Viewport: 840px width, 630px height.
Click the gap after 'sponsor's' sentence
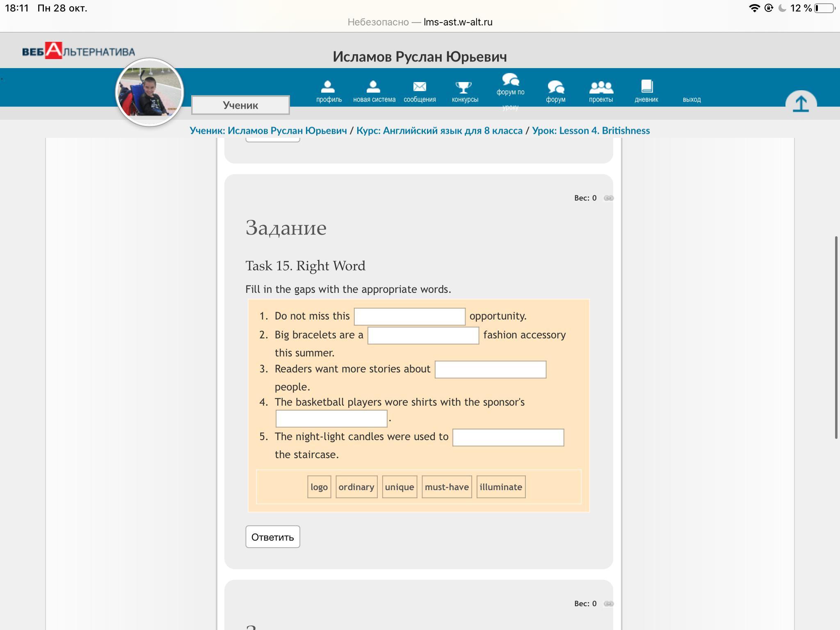pos(331,419)
